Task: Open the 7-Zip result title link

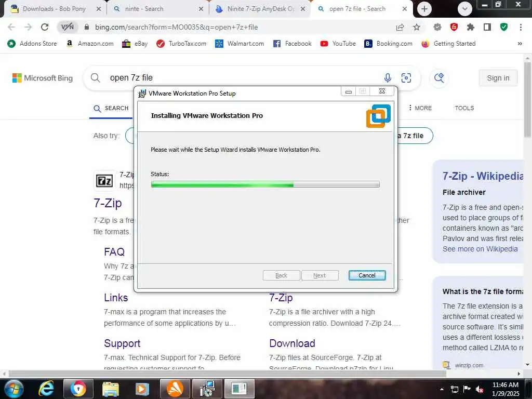Action: coord(108,203)
